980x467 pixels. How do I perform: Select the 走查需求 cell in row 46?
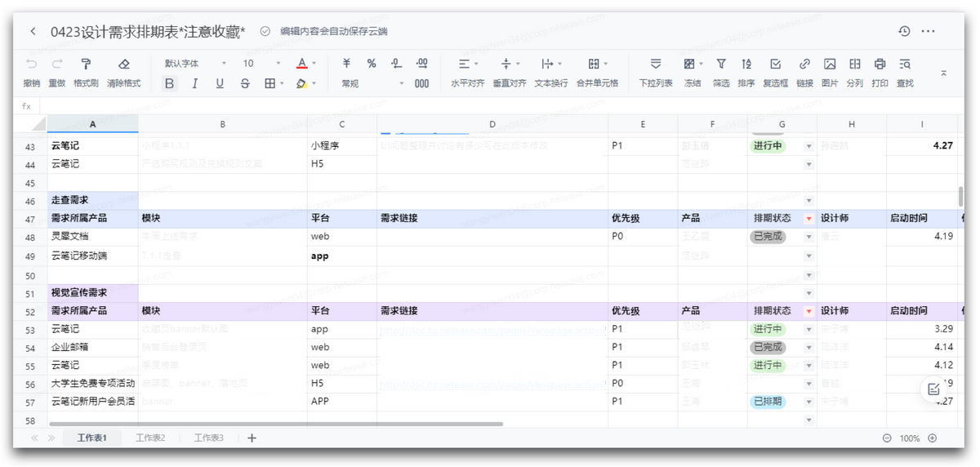[92, 200]
